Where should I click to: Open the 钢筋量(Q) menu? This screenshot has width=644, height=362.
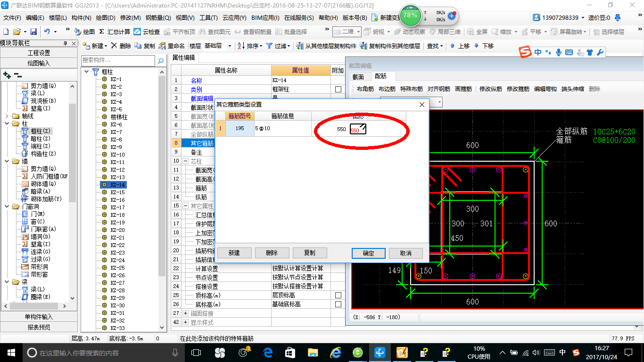pos(158,17)
